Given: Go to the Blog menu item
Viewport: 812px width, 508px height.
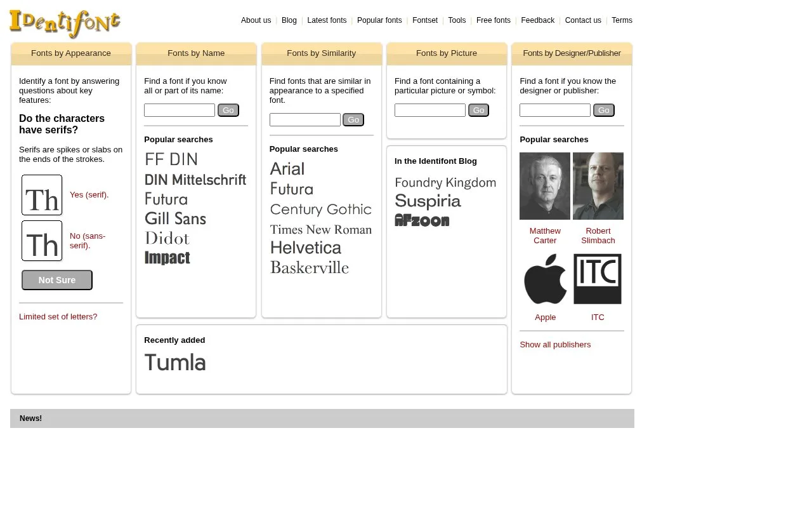Looking at the screenshot, I should pyautogui.click(x=289, y=20).
